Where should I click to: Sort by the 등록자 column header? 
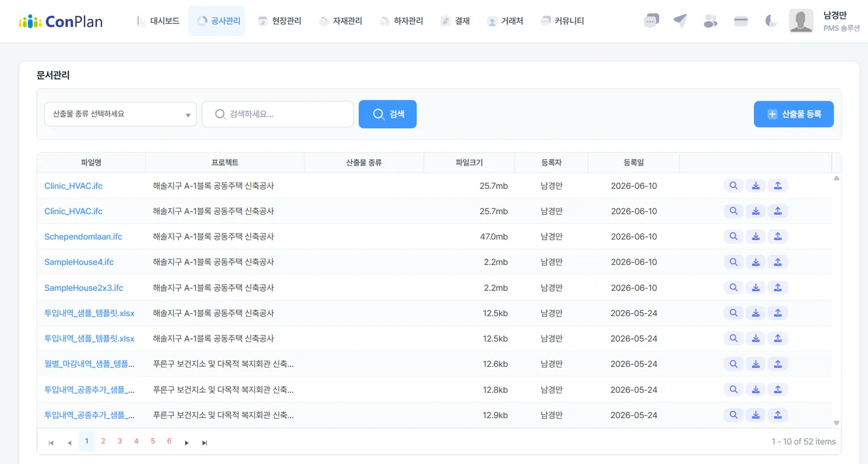(552, 163)
